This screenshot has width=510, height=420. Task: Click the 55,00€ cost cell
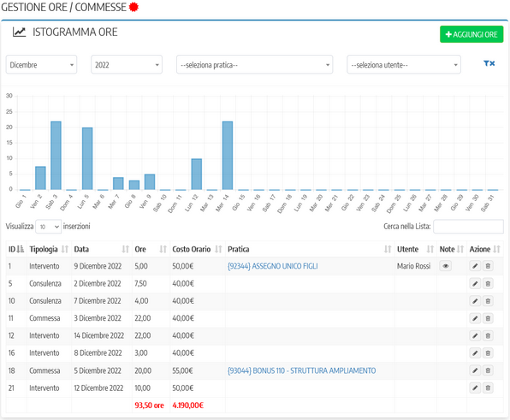tap(182, 370)
